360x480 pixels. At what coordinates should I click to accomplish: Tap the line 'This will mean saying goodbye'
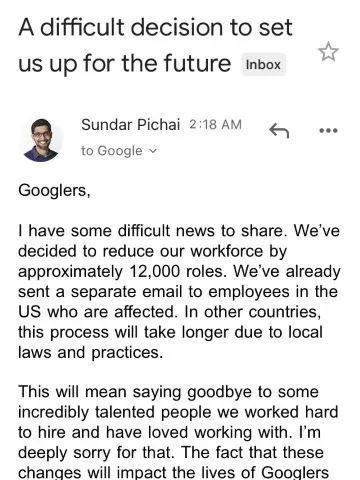click(168, 392)
